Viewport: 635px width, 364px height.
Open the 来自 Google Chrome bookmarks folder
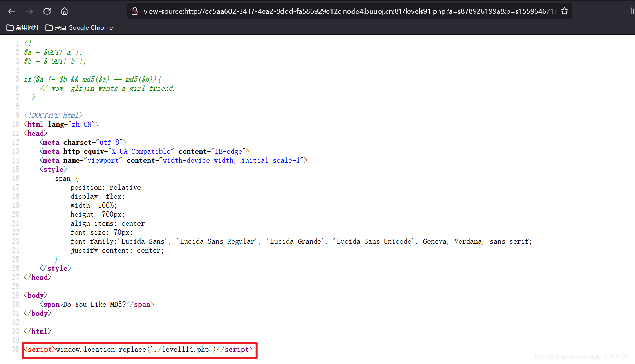79,28
